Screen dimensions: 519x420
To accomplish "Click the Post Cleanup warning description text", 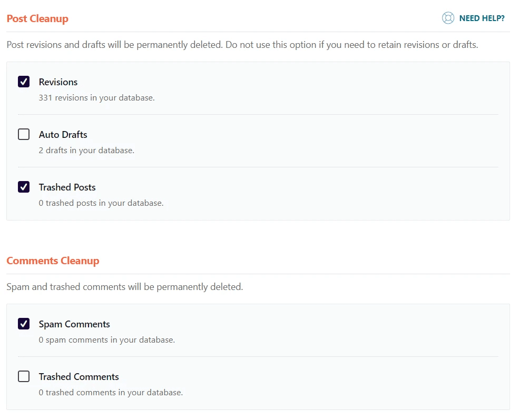I will [x=241, y=45].
